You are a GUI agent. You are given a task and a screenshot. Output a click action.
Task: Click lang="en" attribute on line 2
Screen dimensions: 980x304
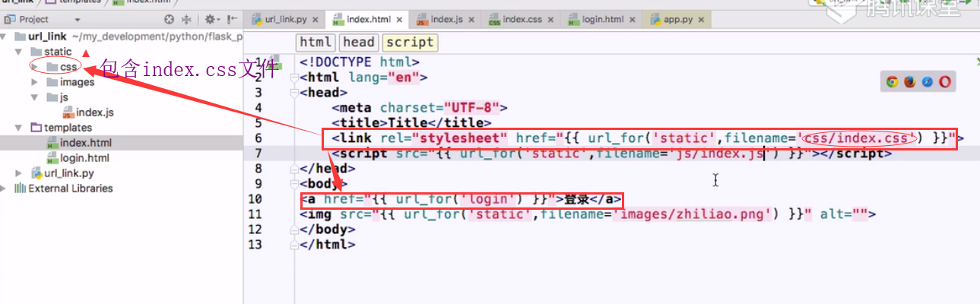pyautogui.click(x=385, y=78)
